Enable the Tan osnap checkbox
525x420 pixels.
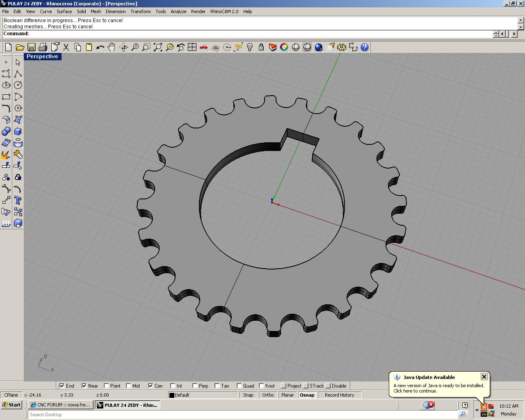[x=217, y=386]
